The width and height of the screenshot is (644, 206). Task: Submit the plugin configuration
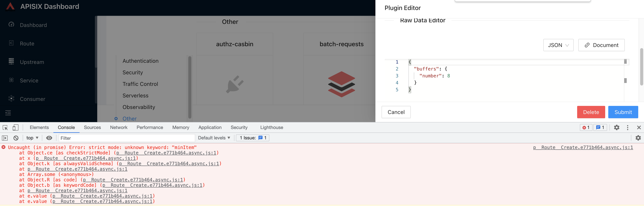click(623, 112)
